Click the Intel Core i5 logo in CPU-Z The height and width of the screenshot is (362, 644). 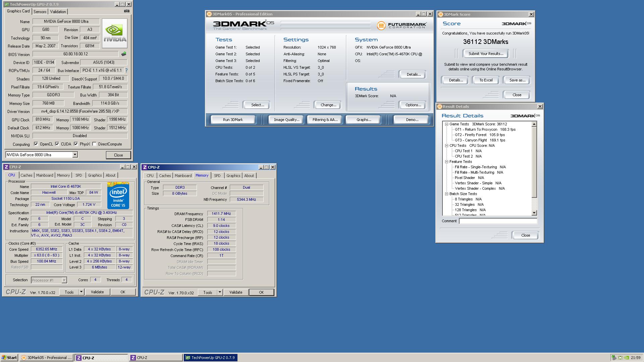tap(118, 195)
